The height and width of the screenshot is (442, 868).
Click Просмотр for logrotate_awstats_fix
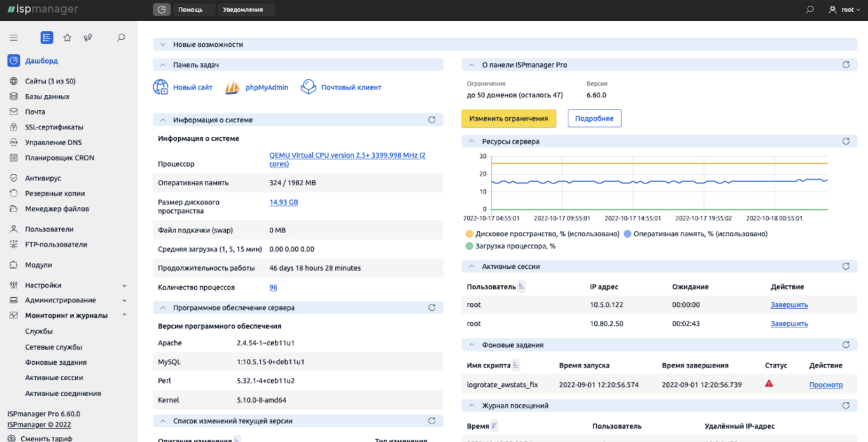(826, 385)
